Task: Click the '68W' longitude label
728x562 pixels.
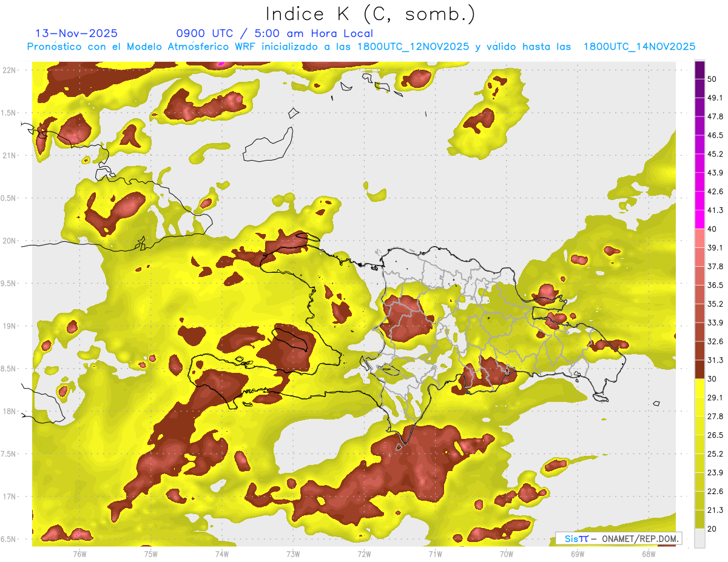Action: [649, 554]
